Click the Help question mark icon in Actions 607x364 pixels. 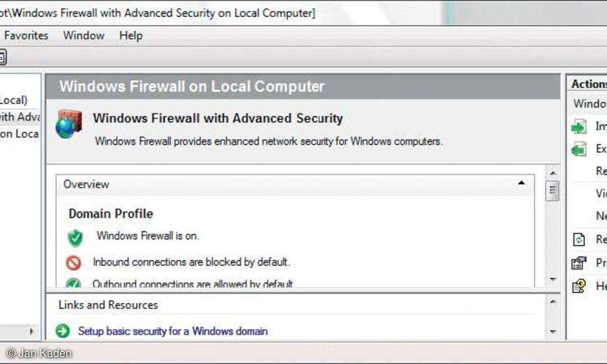[579, 286]
